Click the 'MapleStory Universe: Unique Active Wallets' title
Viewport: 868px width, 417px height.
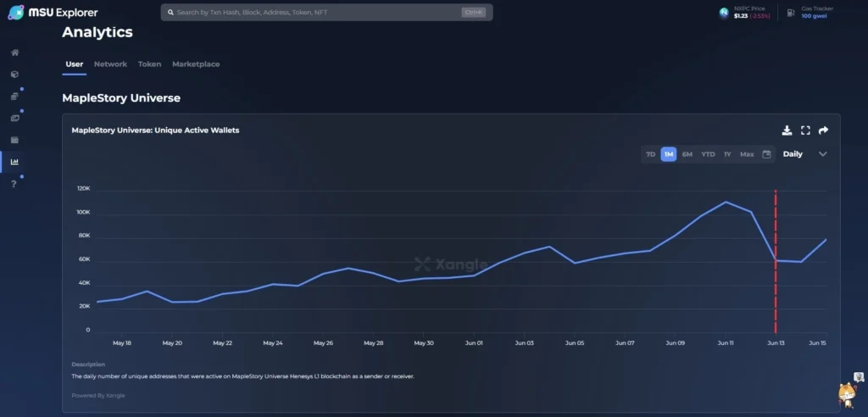pos(156,131)
